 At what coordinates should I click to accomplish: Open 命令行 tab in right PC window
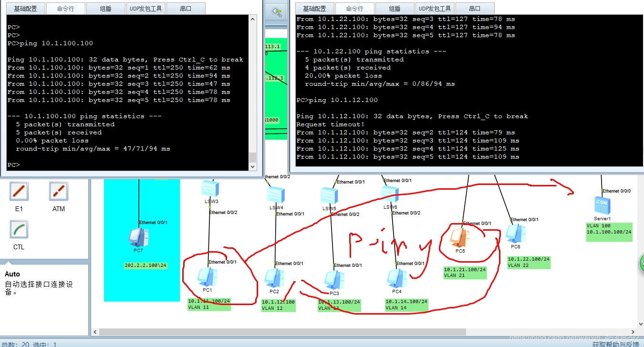[x=354, y=9]
